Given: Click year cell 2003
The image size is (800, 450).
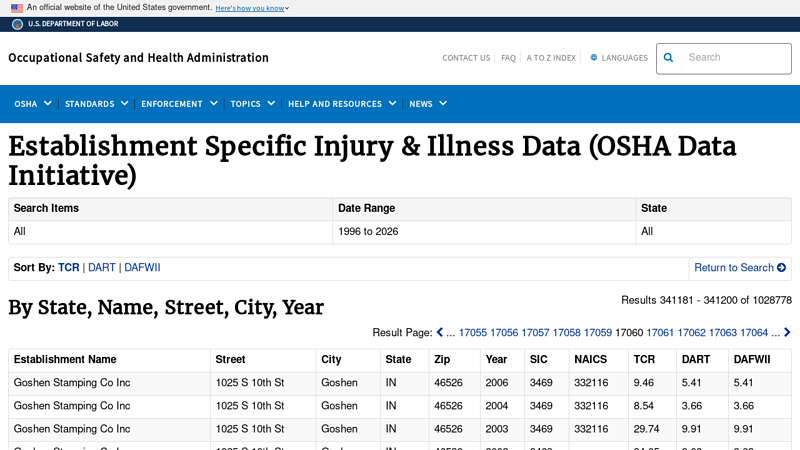Looking at the screenshot, I should pos(496,429).
